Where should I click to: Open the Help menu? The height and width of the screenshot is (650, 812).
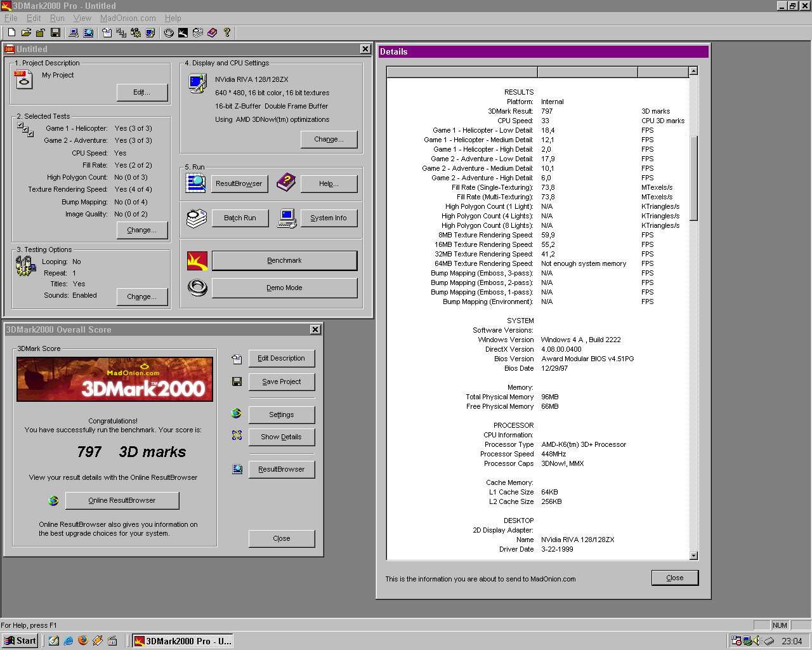click(173, 18)
